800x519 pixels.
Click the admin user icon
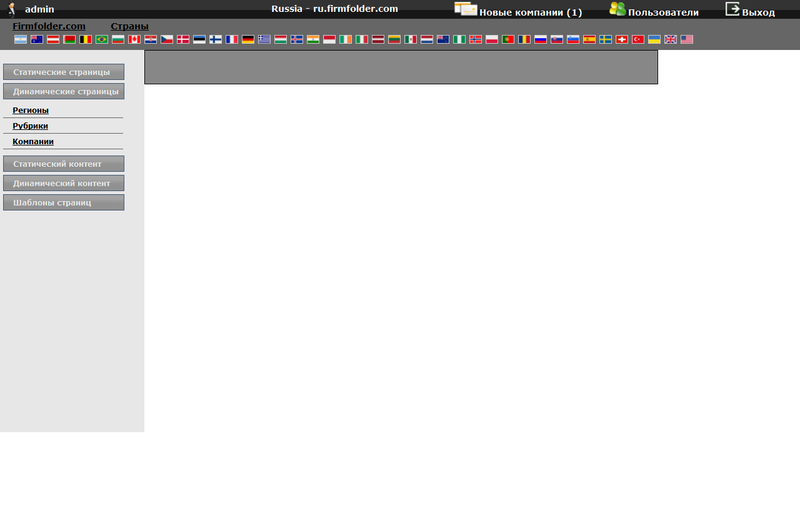12,9
